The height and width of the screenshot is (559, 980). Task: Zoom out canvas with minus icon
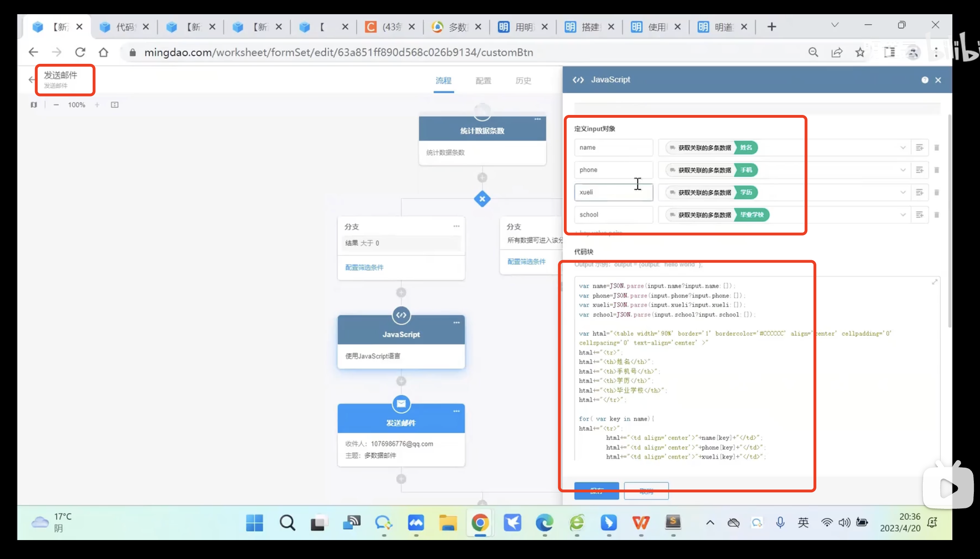coord(56,105)
